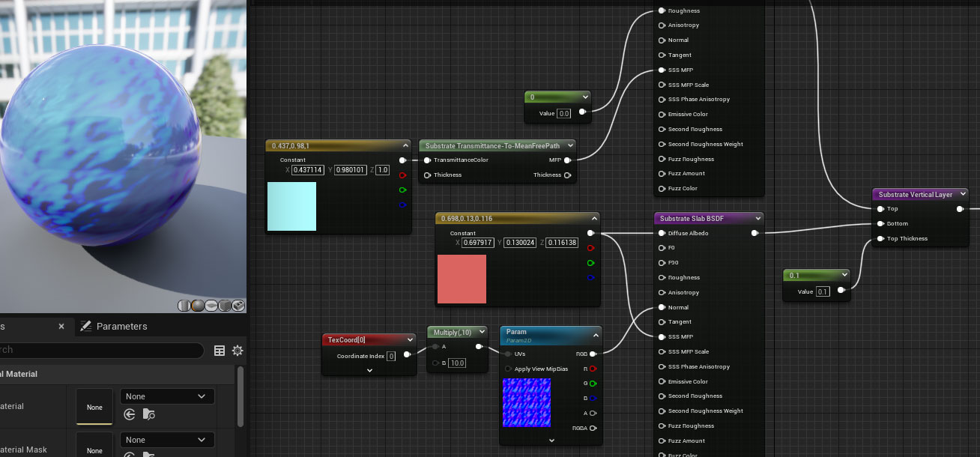Click use-selected-asset arrow under Material parameter
This screenshot has height=457, width=980.
(128, 414)
